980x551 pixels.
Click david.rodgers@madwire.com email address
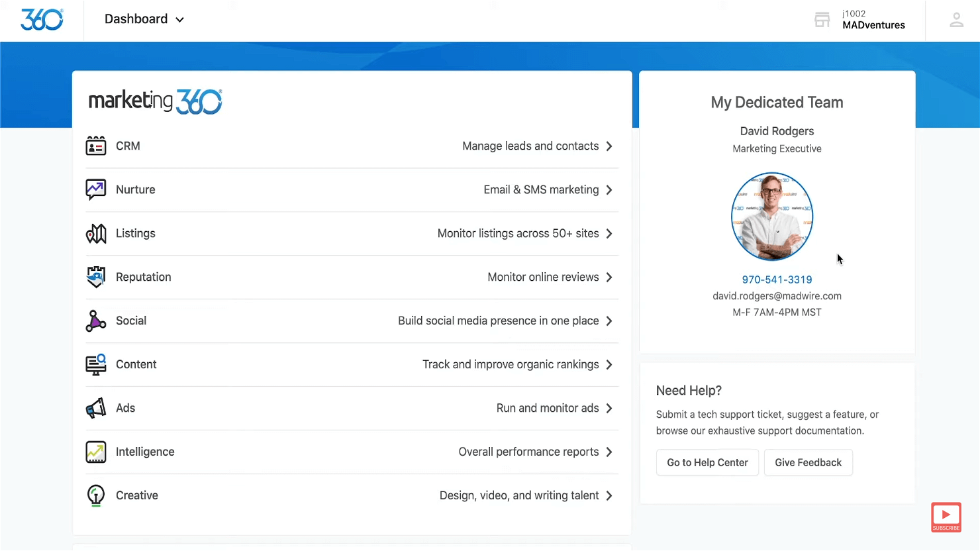777,296
